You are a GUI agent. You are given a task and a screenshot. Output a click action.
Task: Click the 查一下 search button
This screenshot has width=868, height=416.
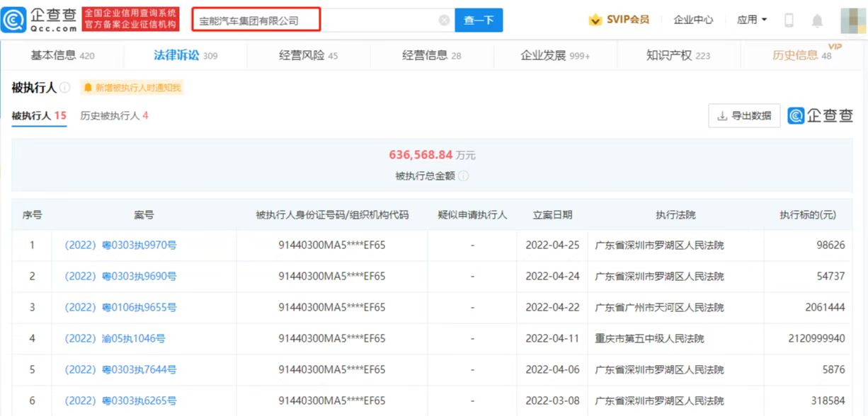tap(479, 20)
